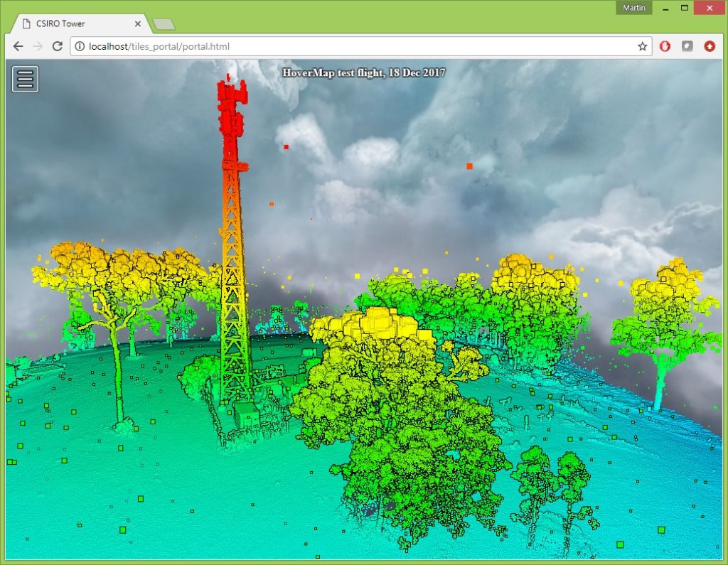Close the CSIRO Tower tab
Screen dimensions: 728x565
click(x=137, y=23)
